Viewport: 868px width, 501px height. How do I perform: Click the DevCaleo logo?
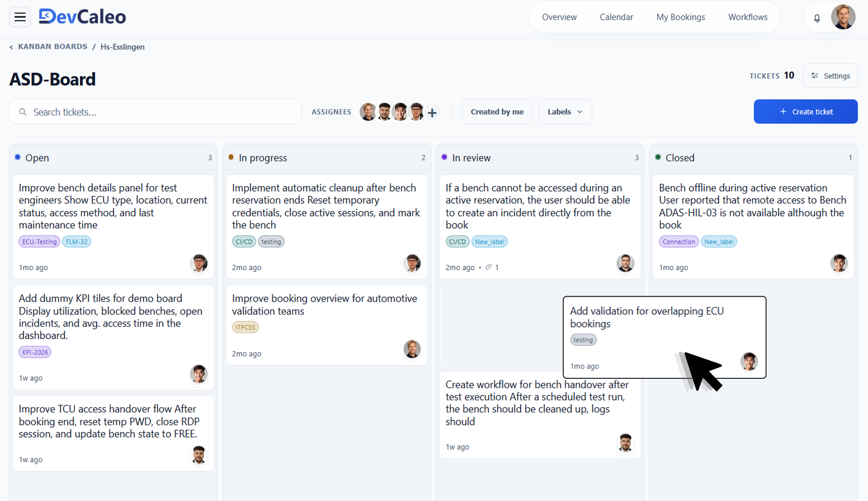[x=82, y=17]
